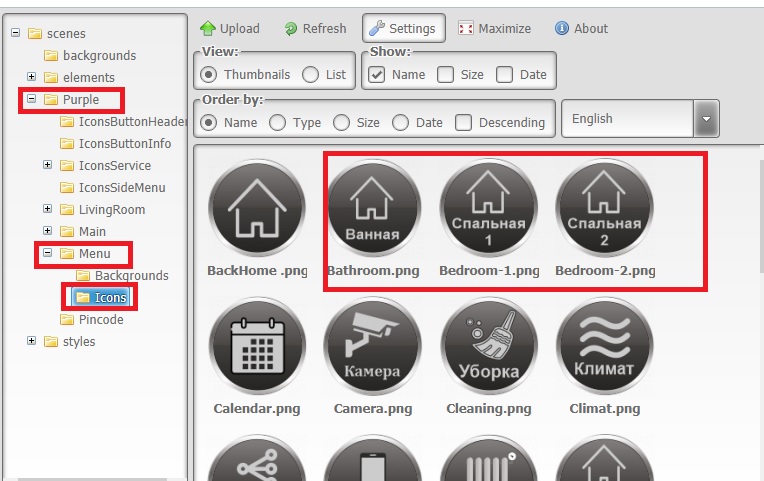Select the Bathroom.png icon thumbnail
This screenshot has height=481, width=764.
click(373, 208)
